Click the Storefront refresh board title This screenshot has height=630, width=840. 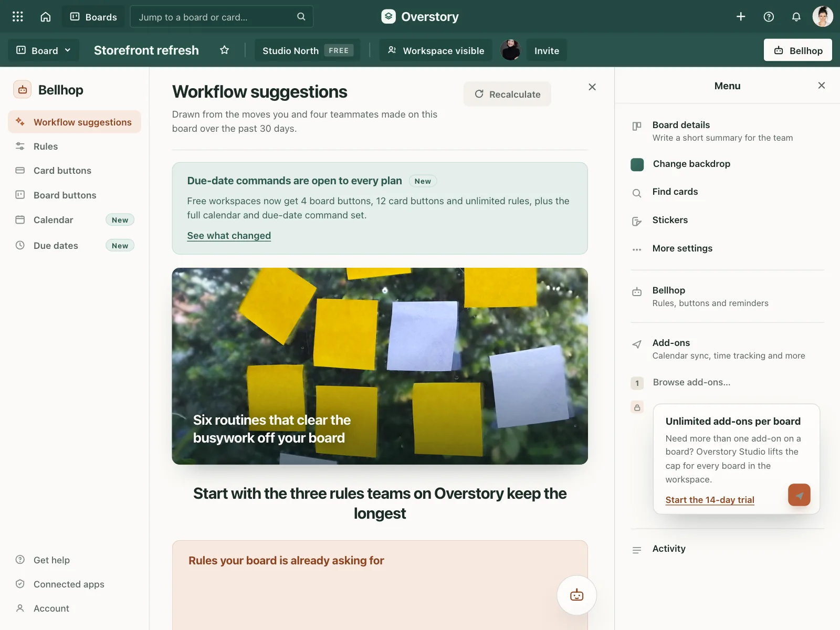pos(146,50)
